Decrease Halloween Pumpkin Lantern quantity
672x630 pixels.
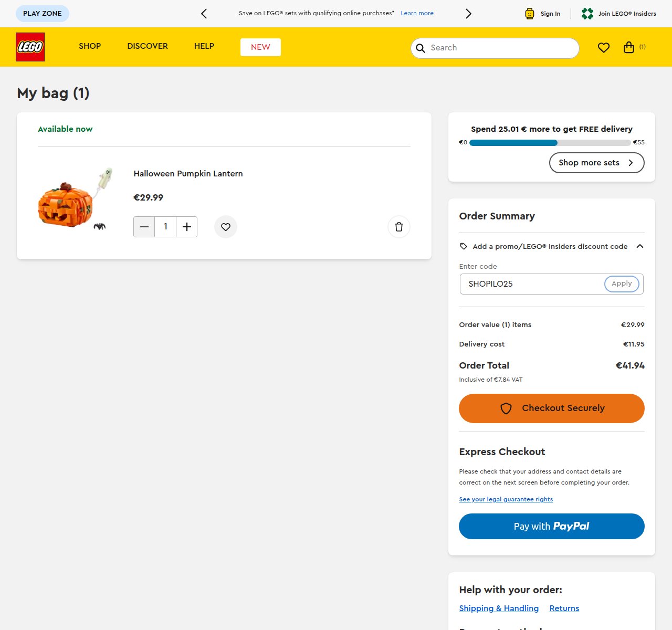coord(144,227)
